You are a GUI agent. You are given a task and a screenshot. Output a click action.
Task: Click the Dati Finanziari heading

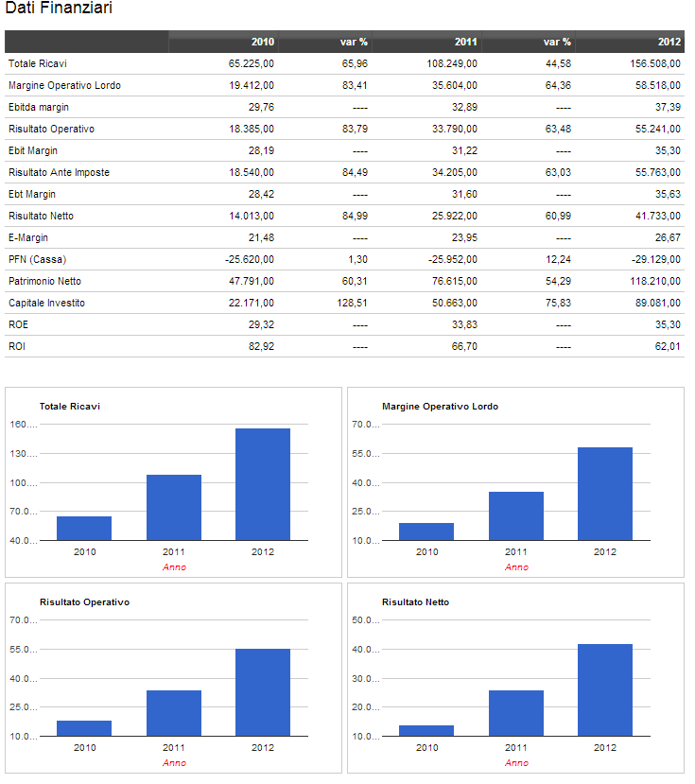59,8
